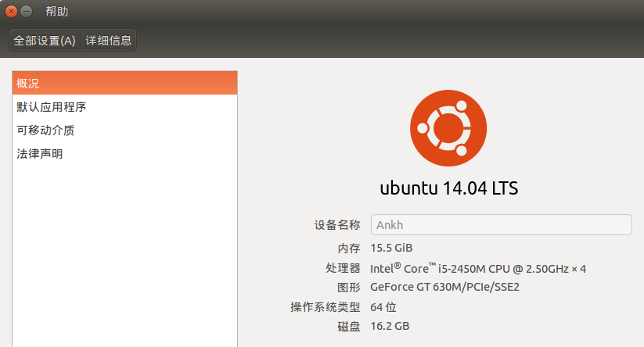This screenshot has height=347, width=644.
Task: Open 可移动介质 section
Action: pos(125,131)
